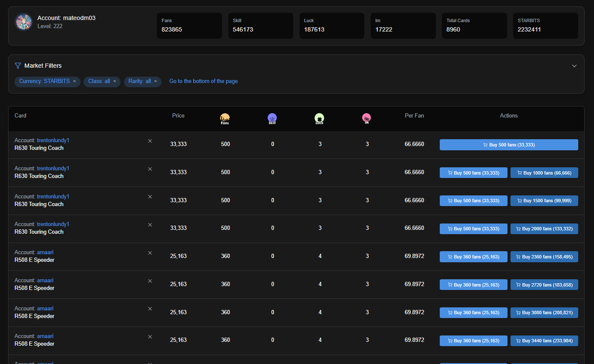Click the STARBITS 2232411 balance card

tap(545, 26)
